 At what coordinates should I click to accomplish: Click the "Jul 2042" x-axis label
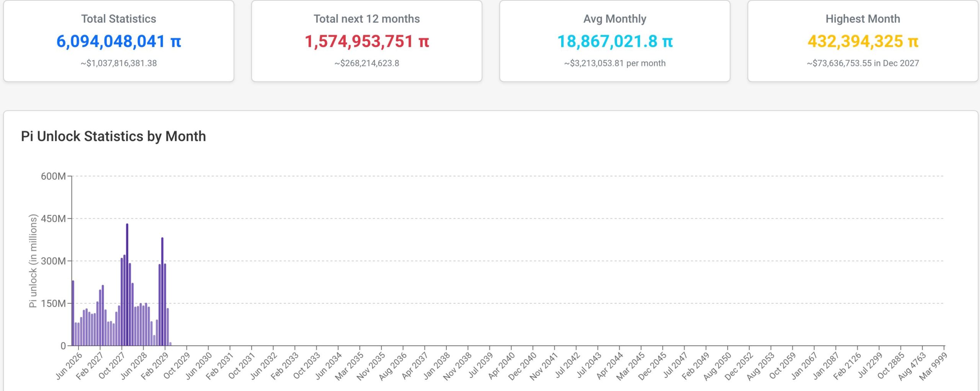567,365
